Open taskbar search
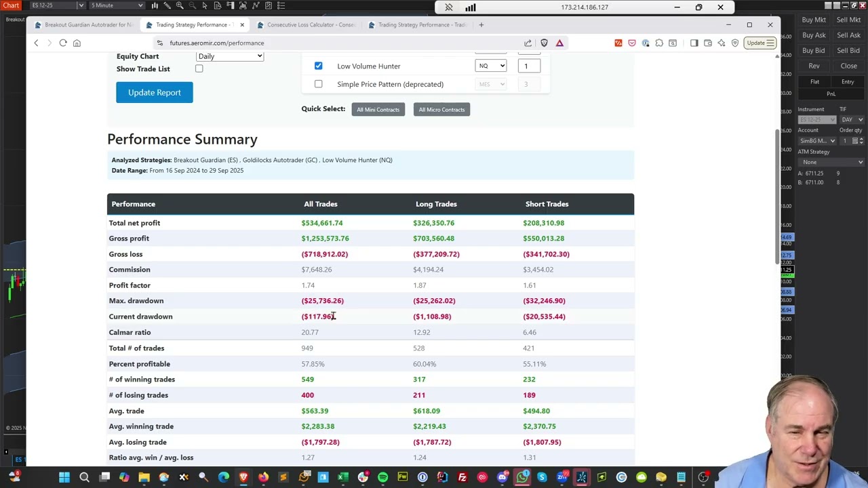 pyautogui.click(x=84, y=478)
